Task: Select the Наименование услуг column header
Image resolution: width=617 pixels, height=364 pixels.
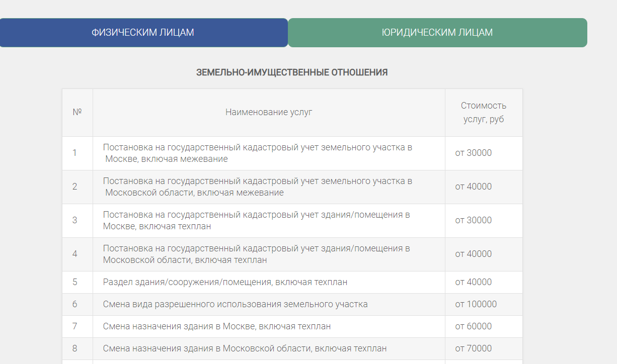Action: [x=269, y=112]
